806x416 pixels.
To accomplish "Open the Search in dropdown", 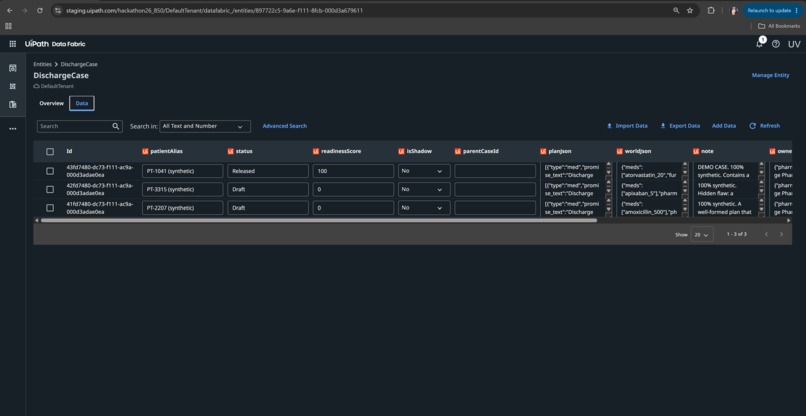I will [x=205, y=126].
